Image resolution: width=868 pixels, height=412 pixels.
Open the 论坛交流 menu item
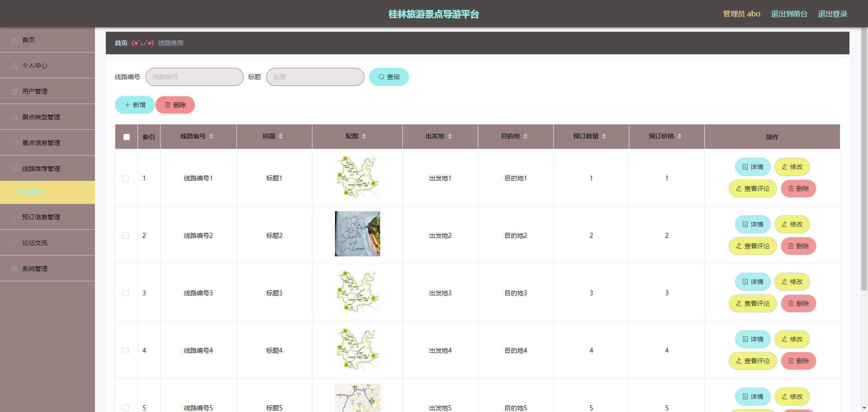pyautogui.click(x=47, y=243)
